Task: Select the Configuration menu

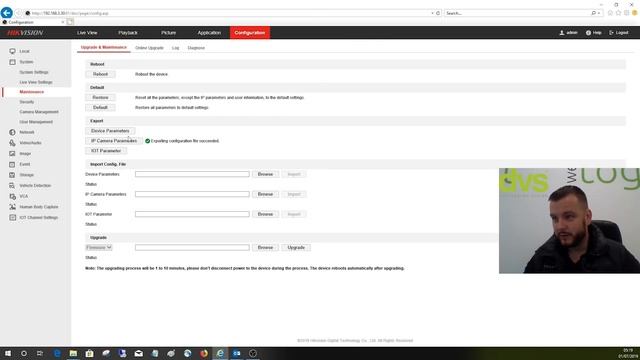Action: point(250,33)
